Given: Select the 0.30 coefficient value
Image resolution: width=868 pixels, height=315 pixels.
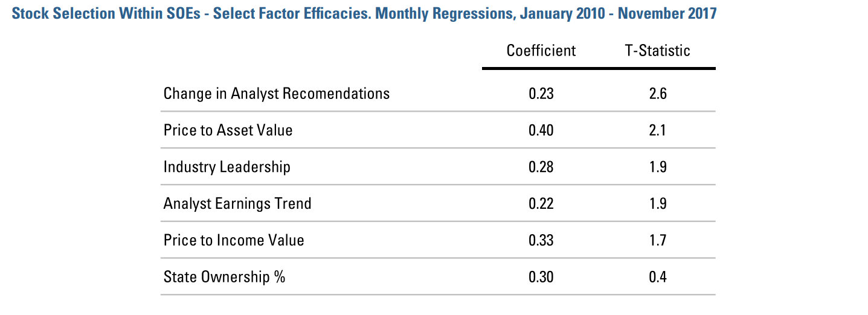Looking at the screenshot, I should [x=541, y=277].
